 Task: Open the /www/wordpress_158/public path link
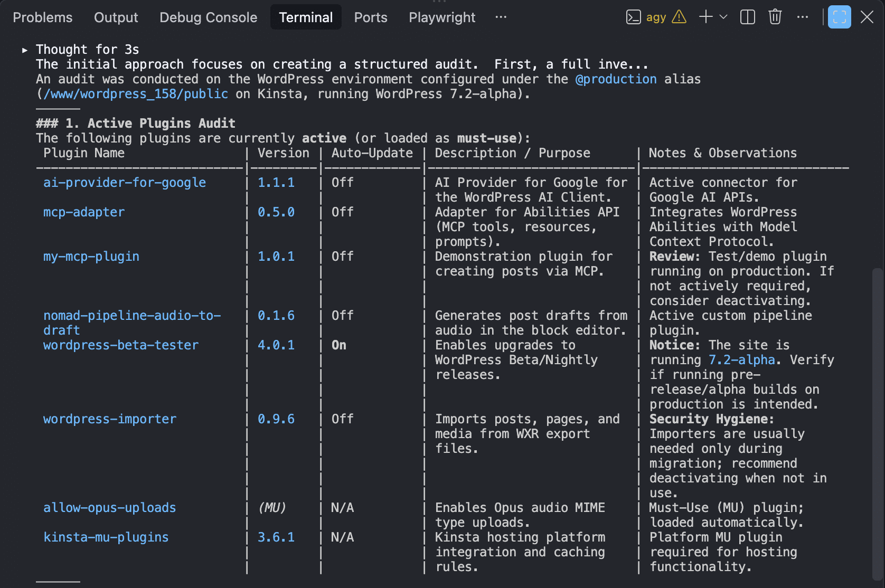(x=136, y=94)
